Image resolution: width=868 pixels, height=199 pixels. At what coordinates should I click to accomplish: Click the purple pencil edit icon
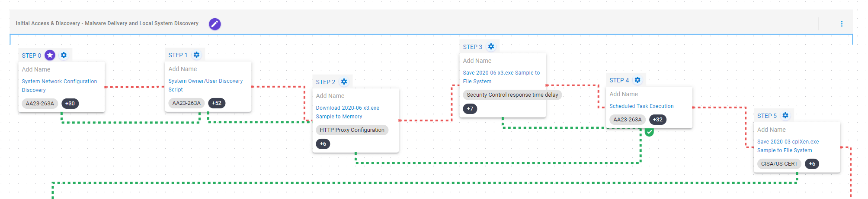tap(215, 24)
